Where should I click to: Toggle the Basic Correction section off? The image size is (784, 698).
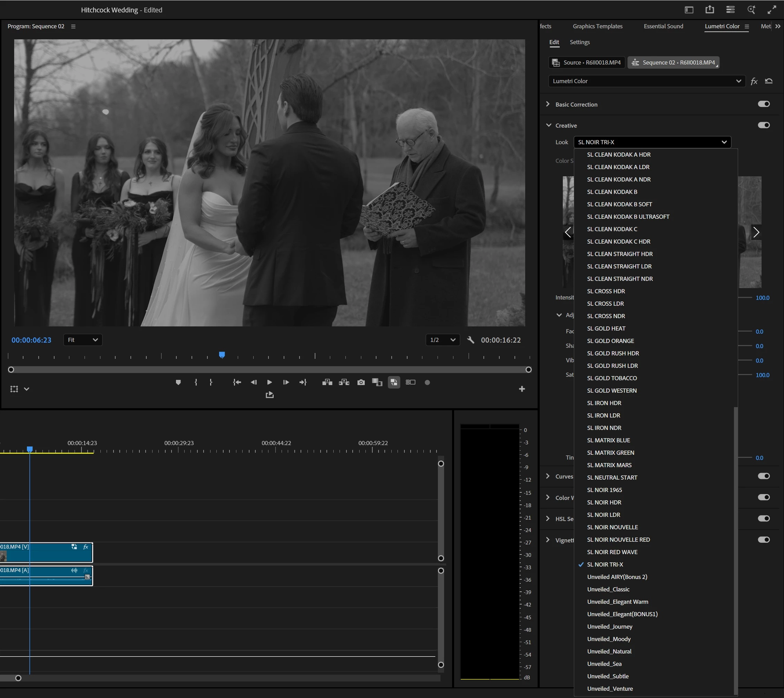(763, 104)
